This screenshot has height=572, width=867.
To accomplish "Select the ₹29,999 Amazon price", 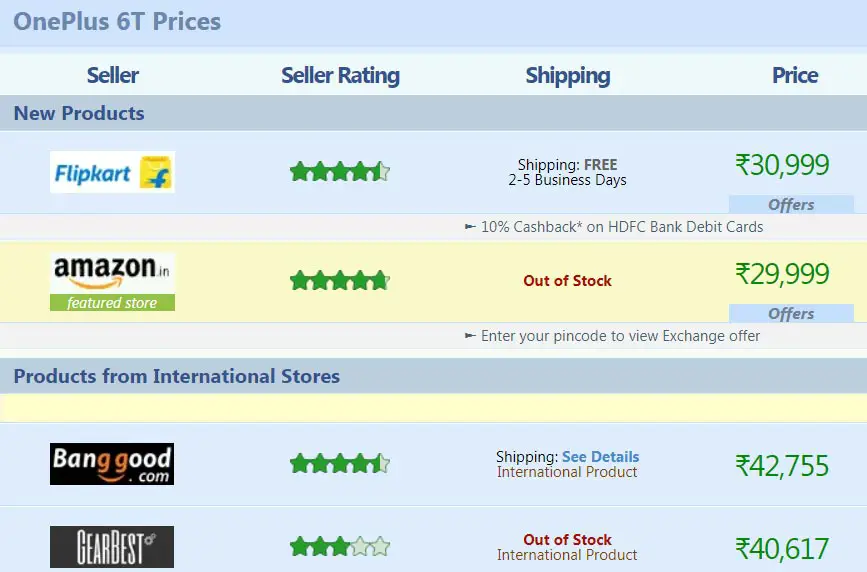I will [782, 274].
